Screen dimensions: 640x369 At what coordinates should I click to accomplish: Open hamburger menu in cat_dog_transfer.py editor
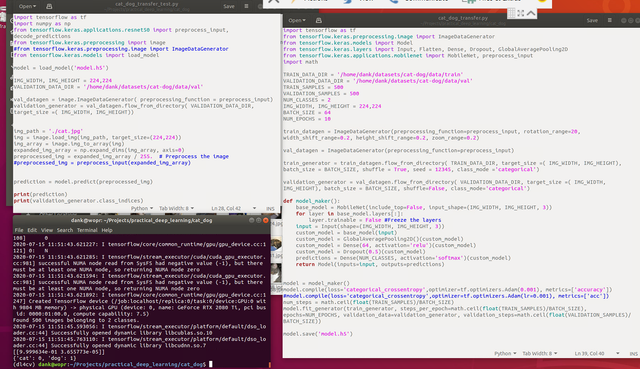click(609, 20)
